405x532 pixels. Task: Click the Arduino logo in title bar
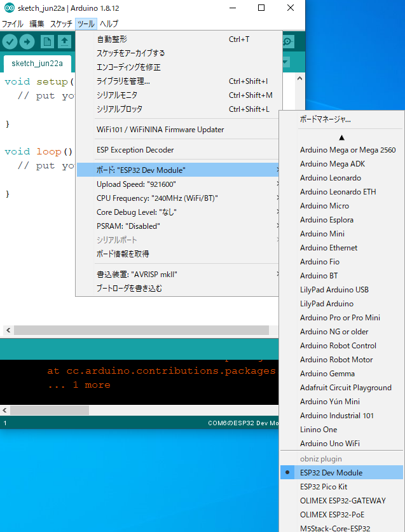[6, 8]
